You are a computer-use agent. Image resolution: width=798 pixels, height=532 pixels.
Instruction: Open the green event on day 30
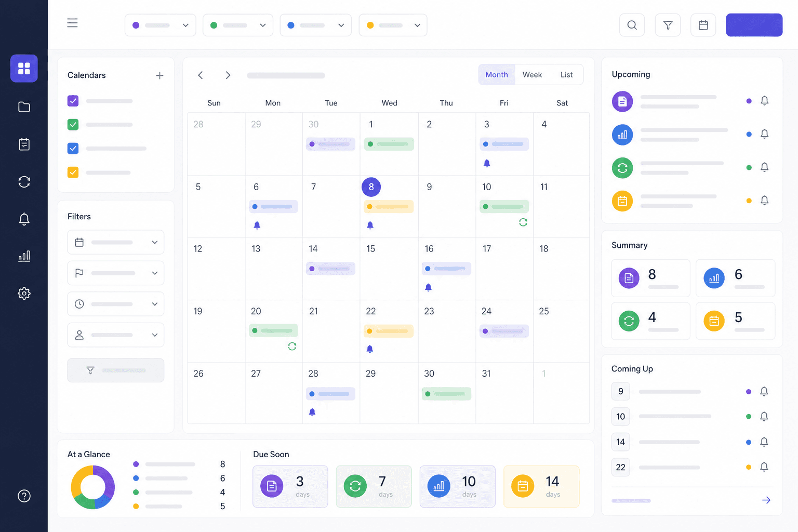tap(447, 394)
